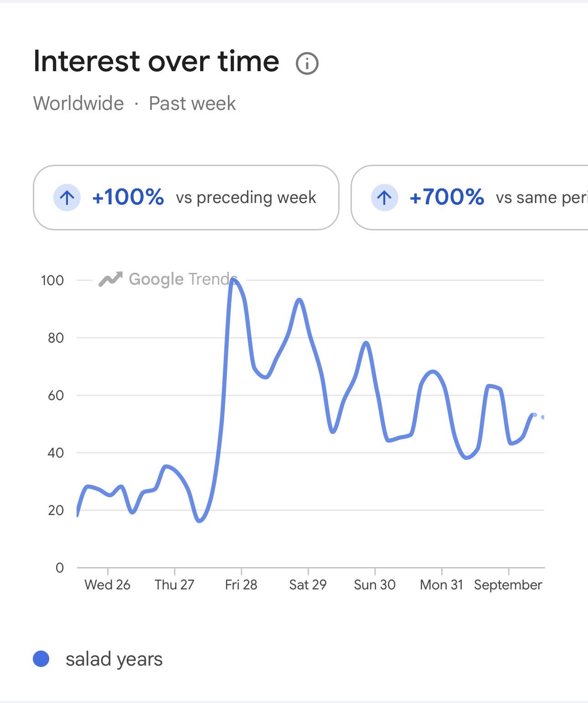Open the +700% vs same period chip
588x703 pixels.
(469, 198)
